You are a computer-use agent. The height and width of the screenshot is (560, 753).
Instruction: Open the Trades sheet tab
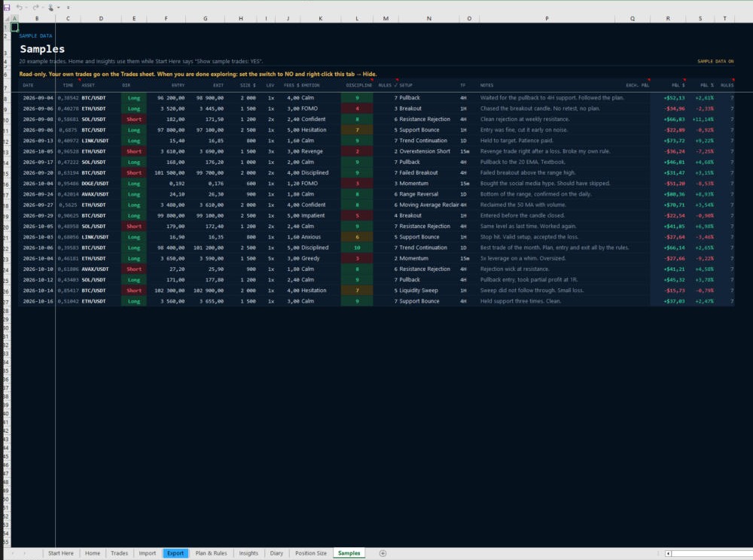[119, 553]
